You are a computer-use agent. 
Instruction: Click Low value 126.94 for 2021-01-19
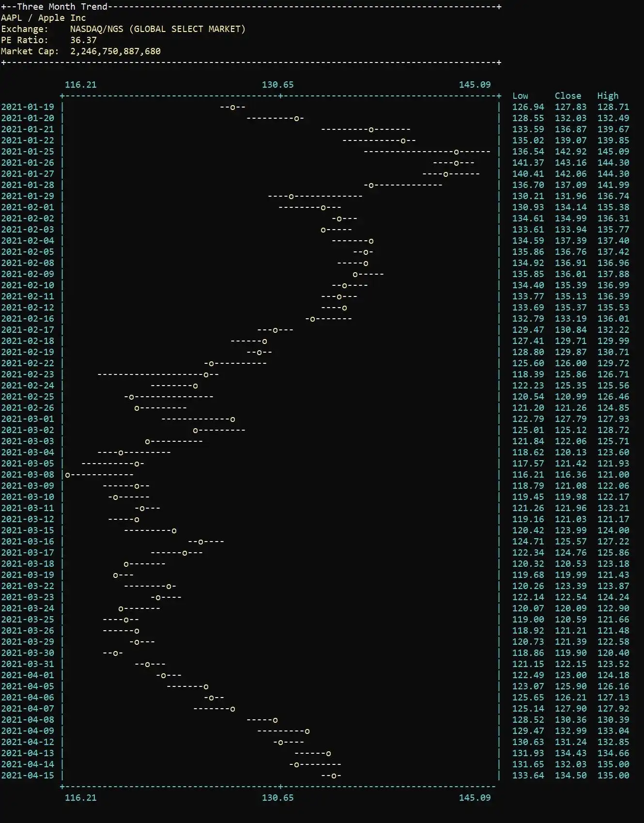(x=528, y=107)
